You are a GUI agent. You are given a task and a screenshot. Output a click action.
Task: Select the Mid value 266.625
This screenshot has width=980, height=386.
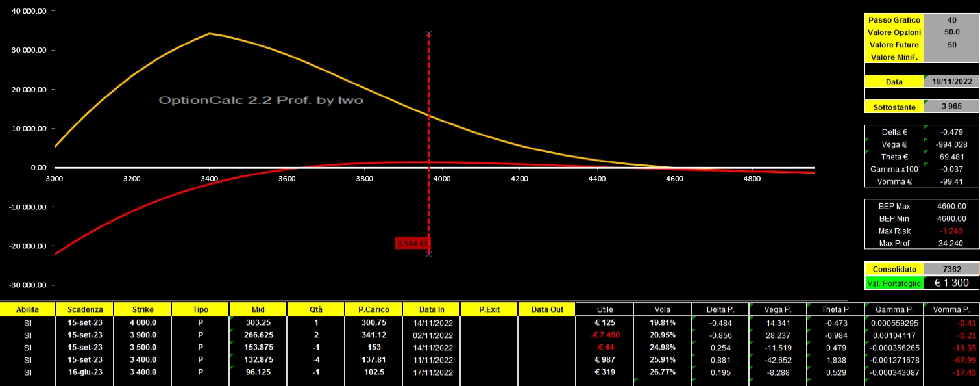click(258, 335)
